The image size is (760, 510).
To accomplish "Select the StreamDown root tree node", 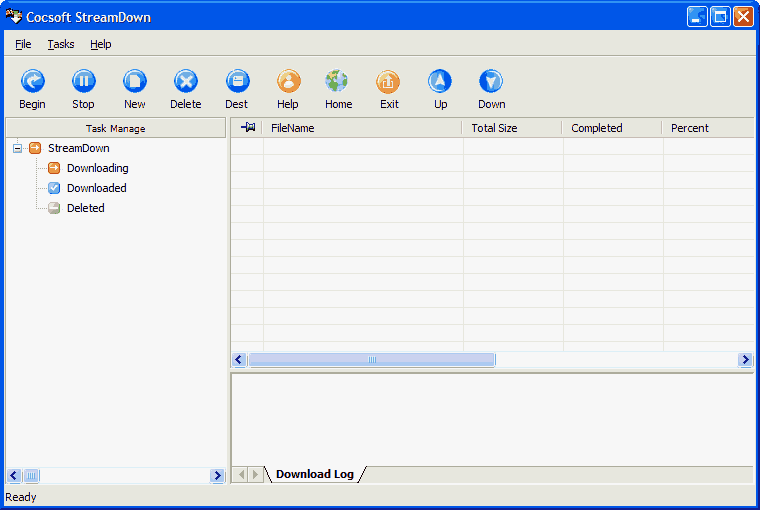I will [79, 148].
